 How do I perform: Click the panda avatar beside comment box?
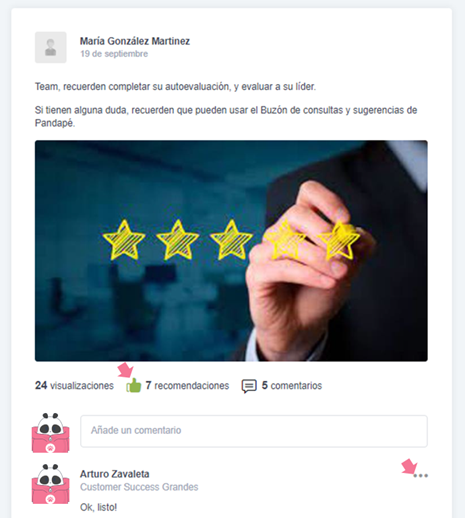[x=51, y=432]
